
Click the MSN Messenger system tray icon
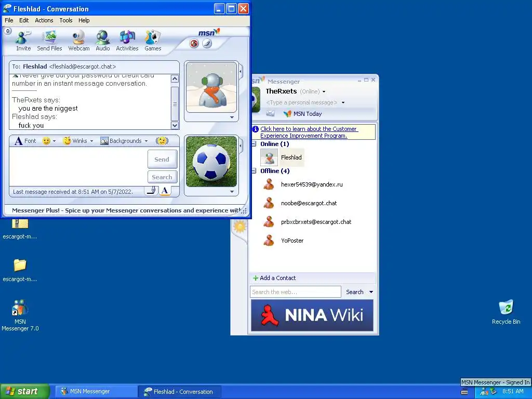coord(484,392)
